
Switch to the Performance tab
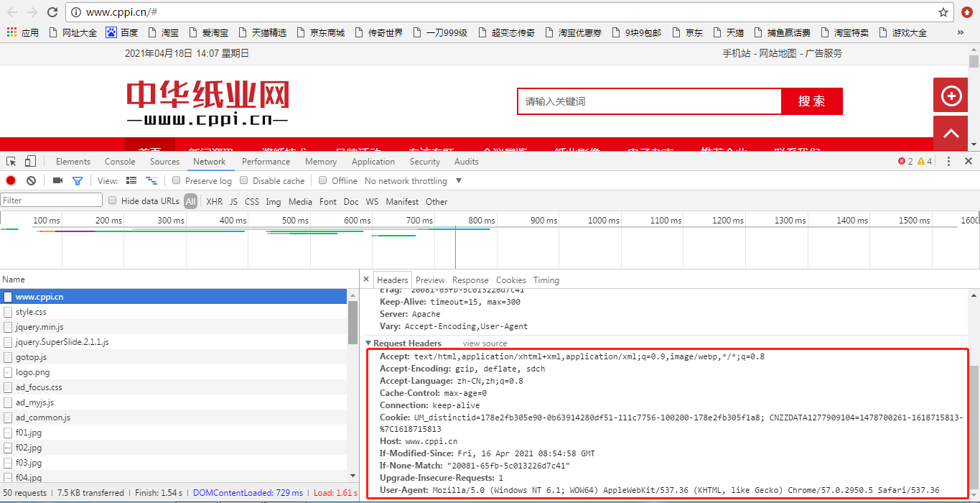[266, 162]
